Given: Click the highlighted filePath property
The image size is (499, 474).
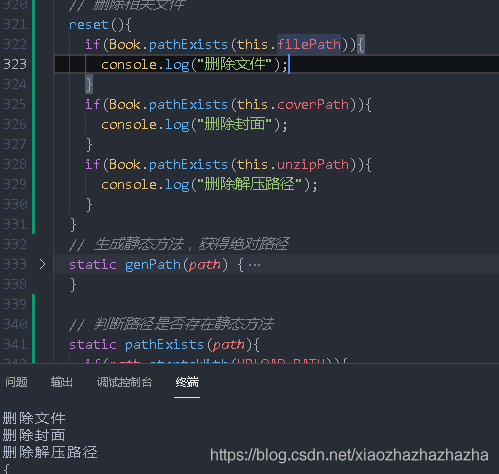Looking at the screenshot, I should 309,44.
